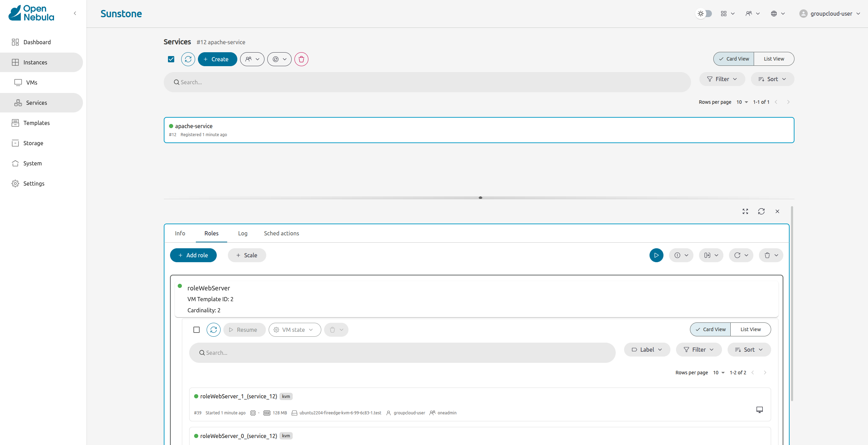Switch to the Log tab
868x445 pixels.
pos(243,233)
